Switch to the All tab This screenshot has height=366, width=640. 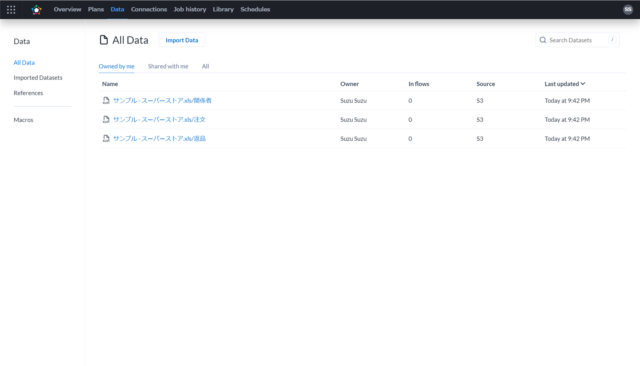205,66
